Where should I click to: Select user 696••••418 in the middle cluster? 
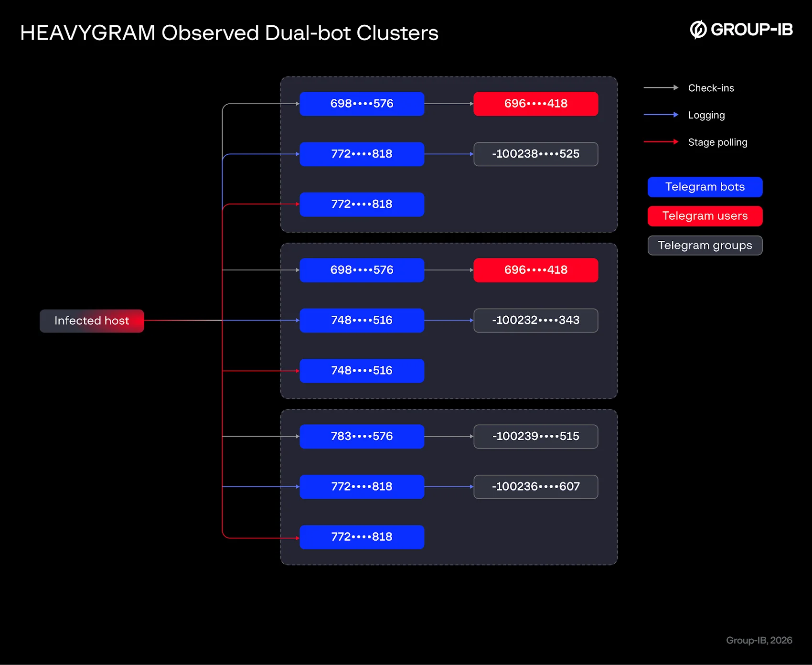[x=535, y=270]
